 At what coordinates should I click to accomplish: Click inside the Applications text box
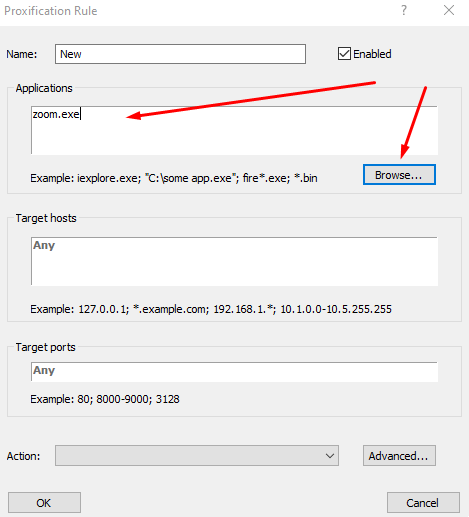click(234, 130)
